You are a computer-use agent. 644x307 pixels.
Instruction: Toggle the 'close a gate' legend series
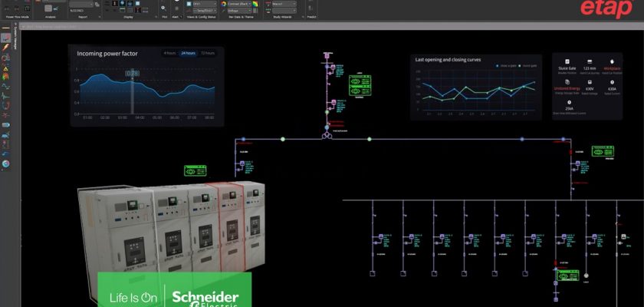coord(505,65)
